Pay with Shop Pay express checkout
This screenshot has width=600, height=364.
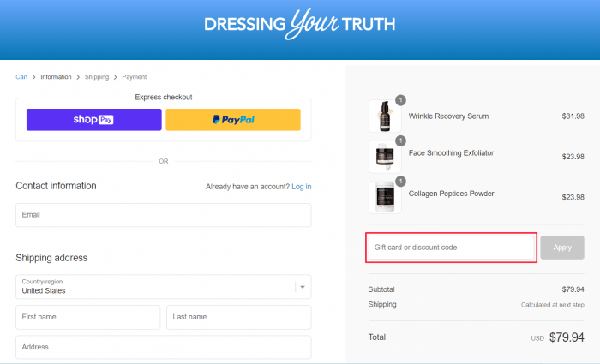click(x=93, y=120)
